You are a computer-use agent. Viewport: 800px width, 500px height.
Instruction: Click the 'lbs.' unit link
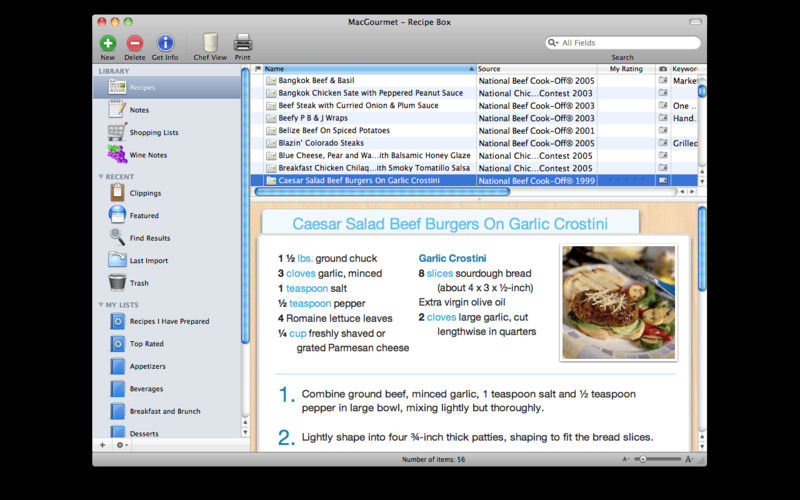pos(305,258)
